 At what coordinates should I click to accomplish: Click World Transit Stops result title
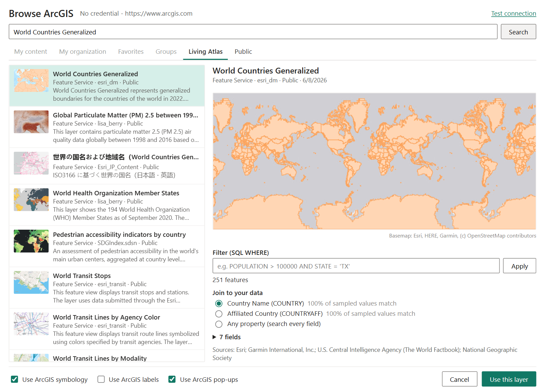point(82,276)
